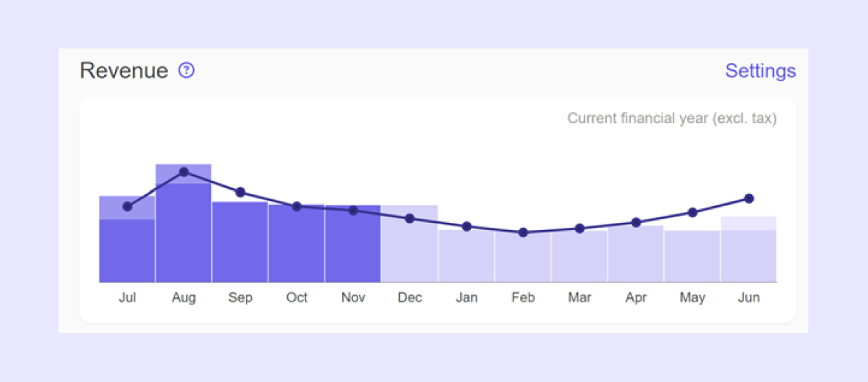
Task: Click the August line data point
Action: [184, 172]
